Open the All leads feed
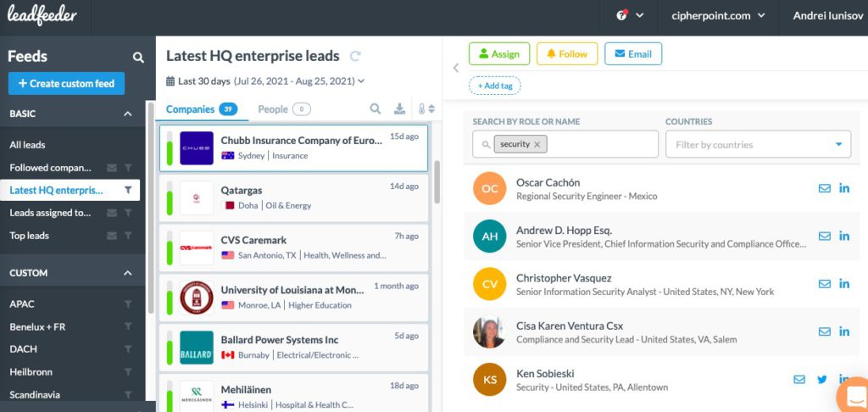 27,144
